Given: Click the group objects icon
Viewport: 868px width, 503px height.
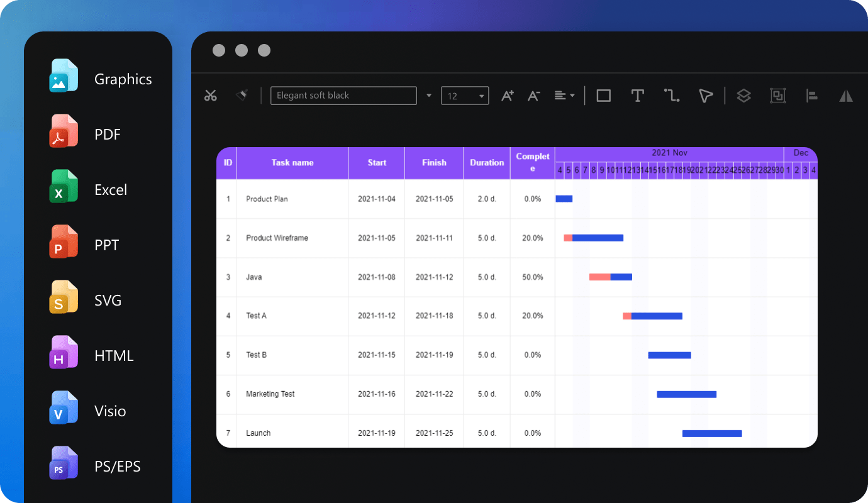Looking at the screenshot, I should pos(778,96).
